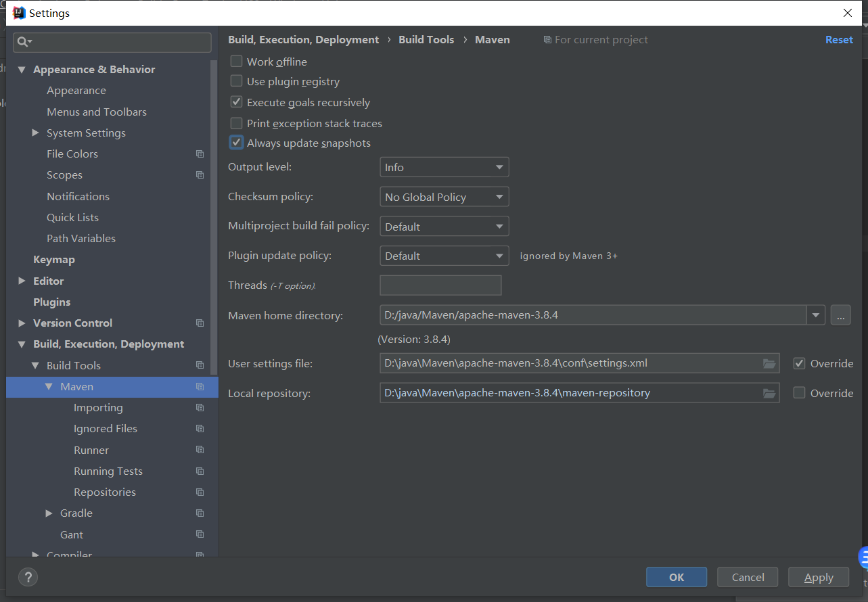Open Path Variables settings
Viewport: 868px width, 602px height.
pos(81,238)
